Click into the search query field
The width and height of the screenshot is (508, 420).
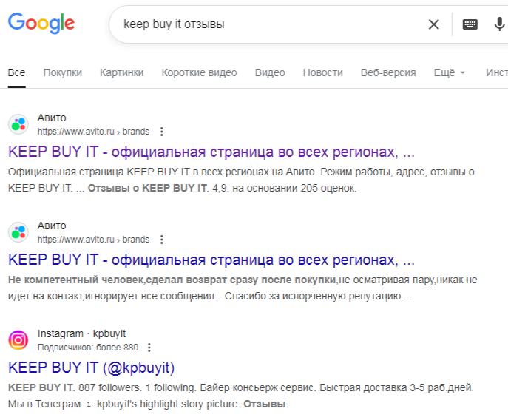266,24
